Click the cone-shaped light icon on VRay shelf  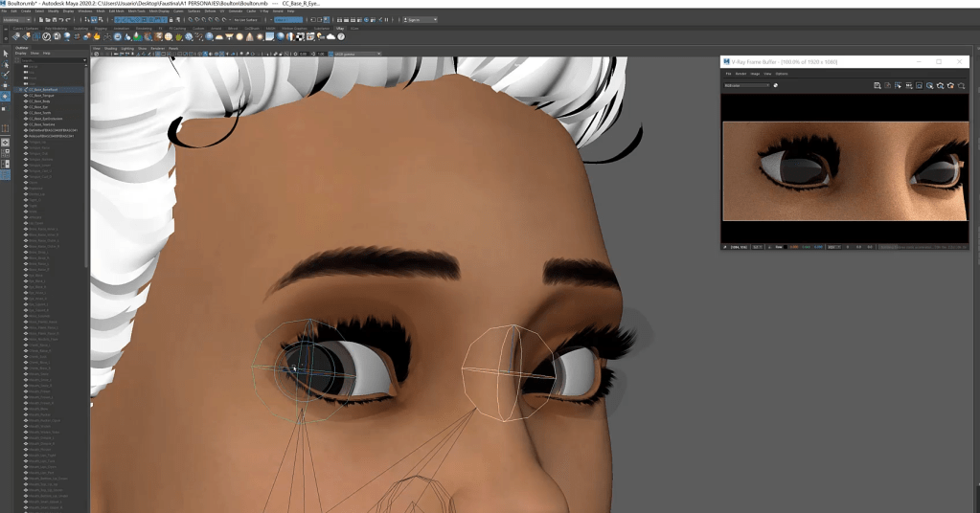[x=250, y=36]
